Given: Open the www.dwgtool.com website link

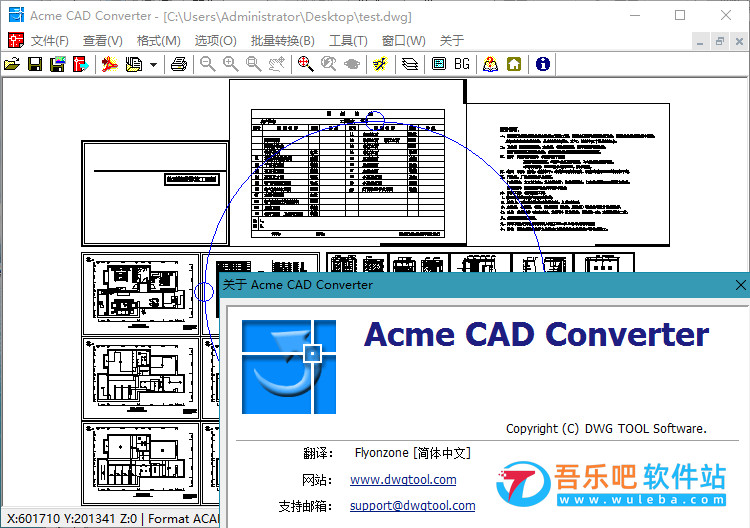Looking at the screenshot, I should (x=403, y=479).
